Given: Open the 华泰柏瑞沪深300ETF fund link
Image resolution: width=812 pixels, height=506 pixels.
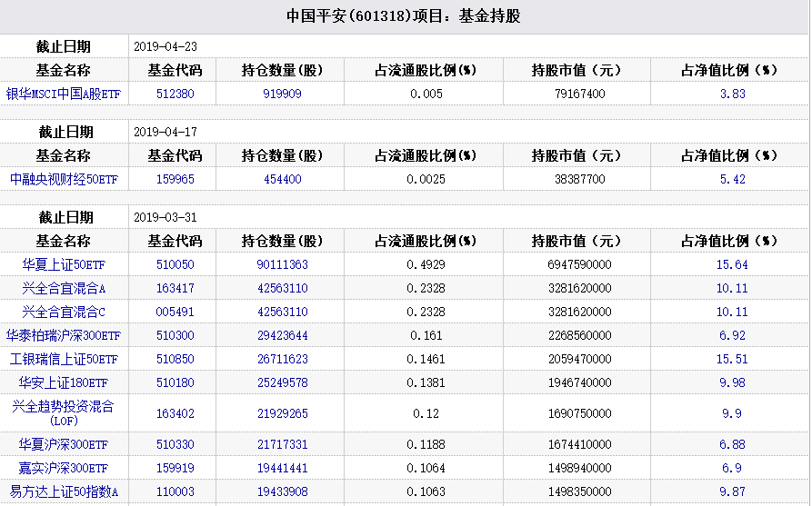Looking at the screenshot, I should coord(63,336).
